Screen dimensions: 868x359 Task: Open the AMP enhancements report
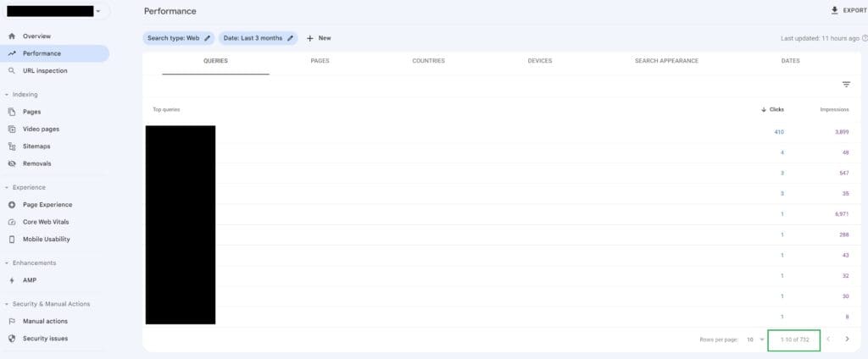29,280
